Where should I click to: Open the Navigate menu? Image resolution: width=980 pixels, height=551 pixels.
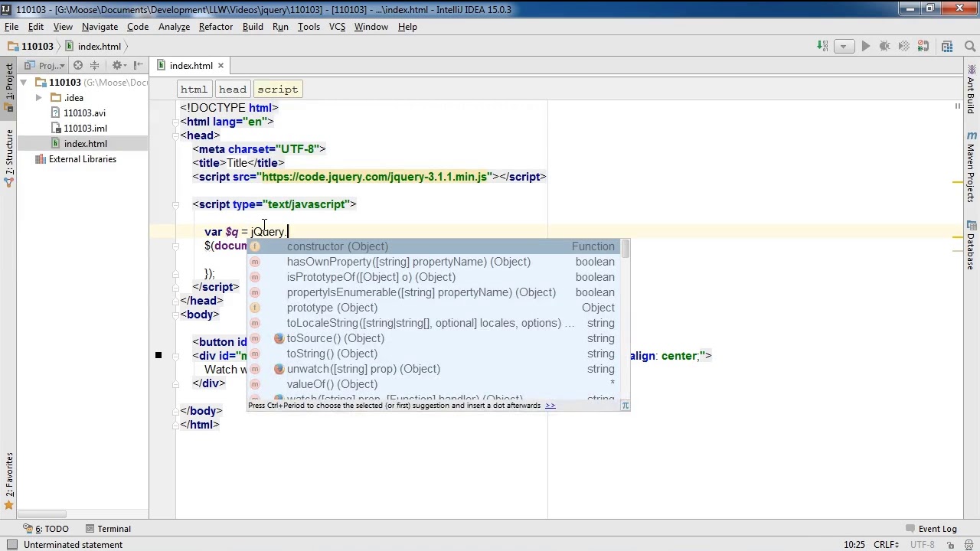click(x=100, y=27)
